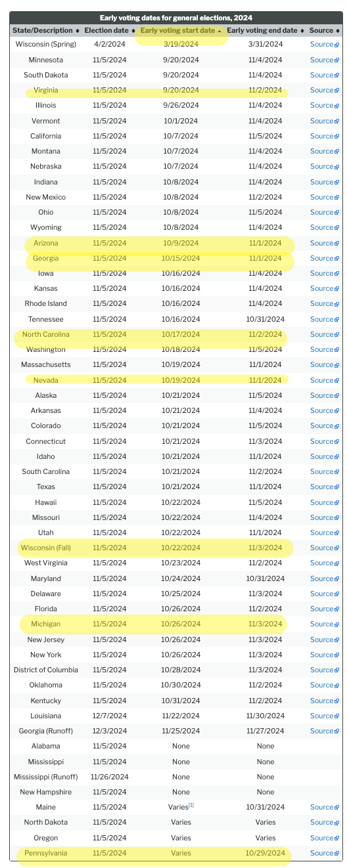Select the Florida state name cell
This screenshot has height=868, width=347.
click(46, 609)
